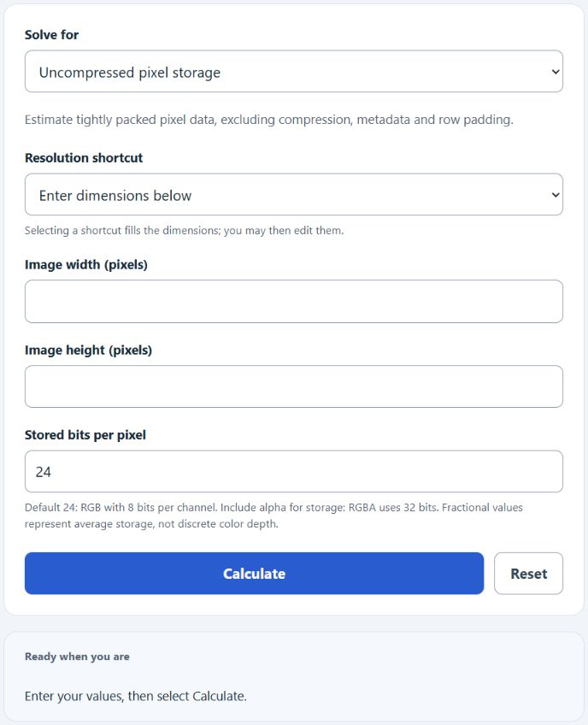This screenshot has height=725, width=588.
Task: Focus the Image height input box
Action: (293, 386)
